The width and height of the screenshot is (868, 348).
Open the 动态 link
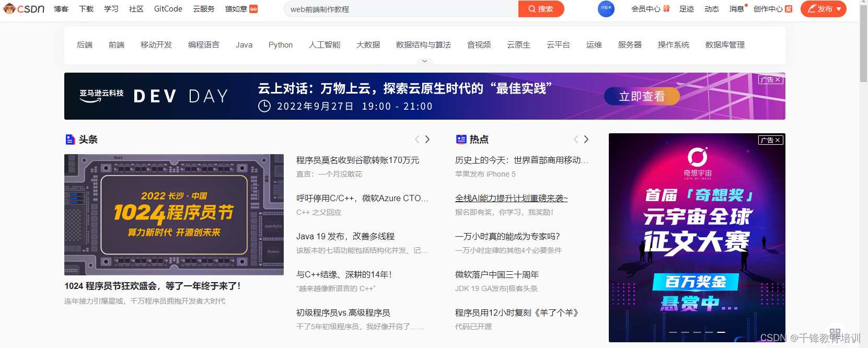coord(712,9)
